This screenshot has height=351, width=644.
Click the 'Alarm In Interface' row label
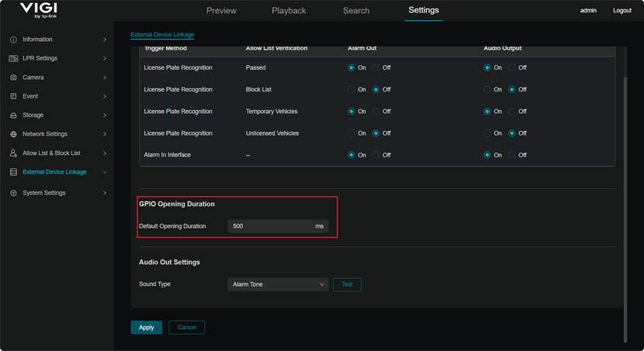(x=167, y=155)
